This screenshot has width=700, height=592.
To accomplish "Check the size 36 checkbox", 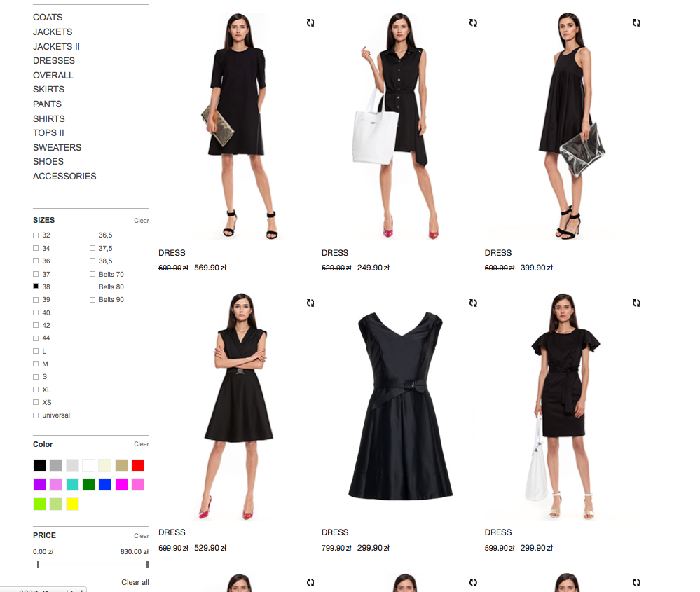I will tap(36, 261).
